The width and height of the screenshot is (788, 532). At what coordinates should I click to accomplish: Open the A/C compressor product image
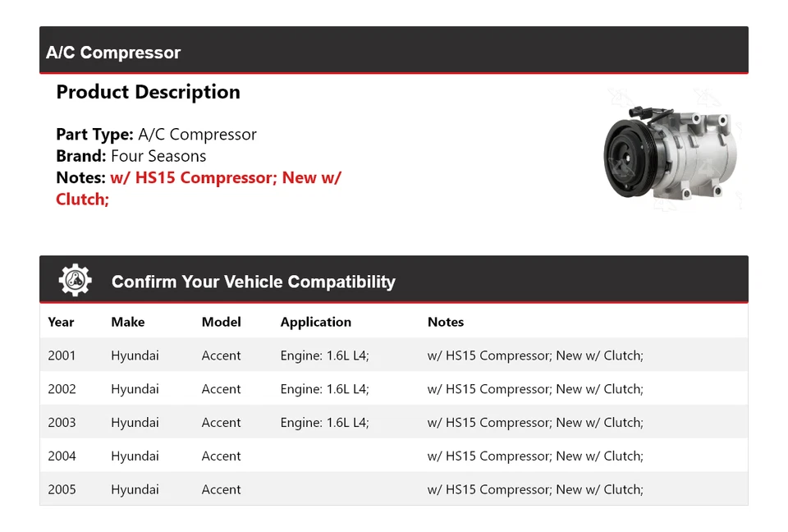671,152
